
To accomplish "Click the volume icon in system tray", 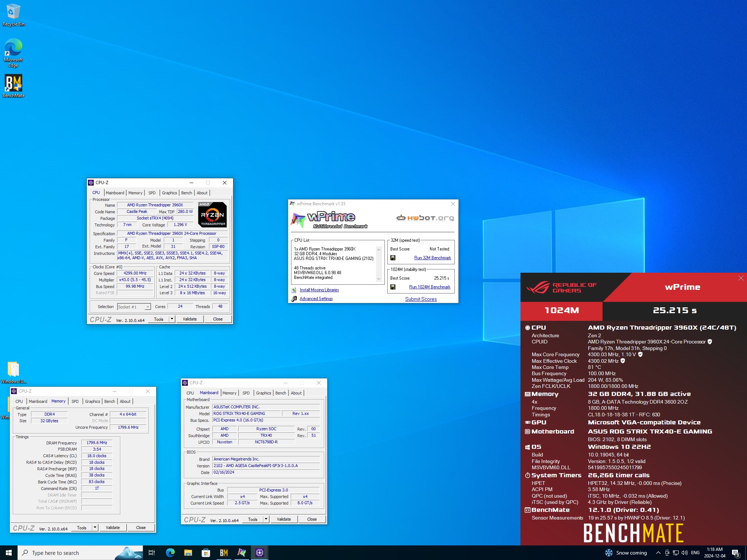I will click(x=685, y=553).
